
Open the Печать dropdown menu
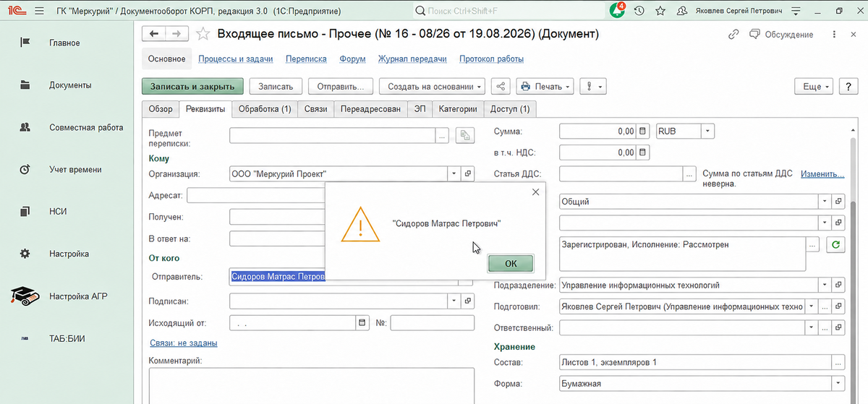(545, 86)
